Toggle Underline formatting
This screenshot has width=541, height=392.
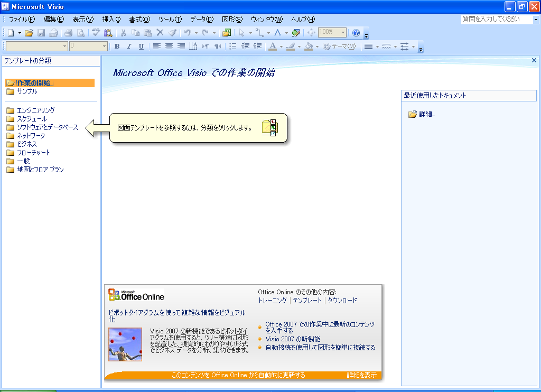pos(141,46)
